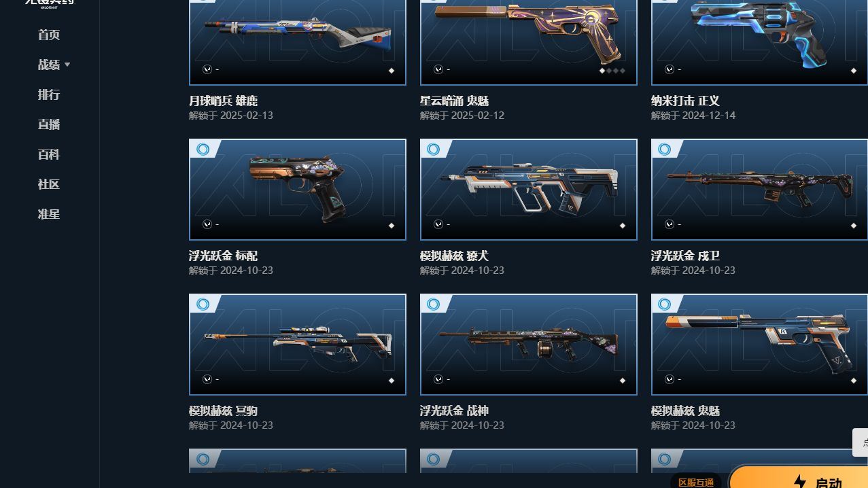The width and height of the screenshot is (868, 488).
Task: Click the Valorant points icon on 月球哨兵 雄鹿 card
Action: click(207, 69)
